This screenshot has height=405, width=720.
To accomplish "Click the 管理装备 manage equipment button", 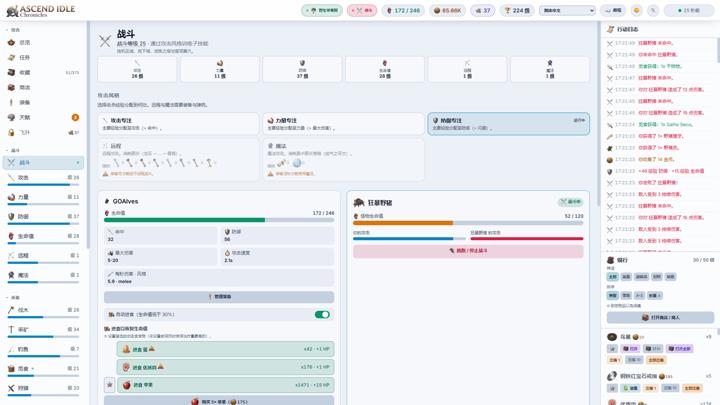I will (219, 297).
